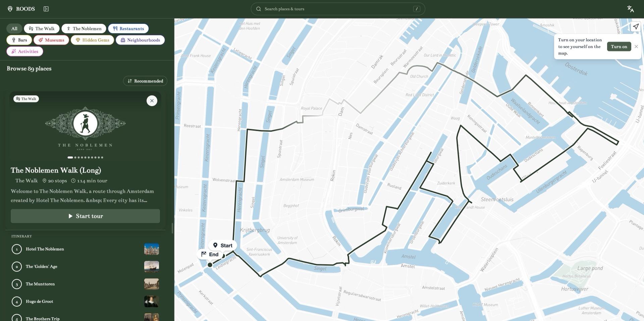Open the language translation icon
The height and width of the screenshot is (321, 644).
point(630,9)
